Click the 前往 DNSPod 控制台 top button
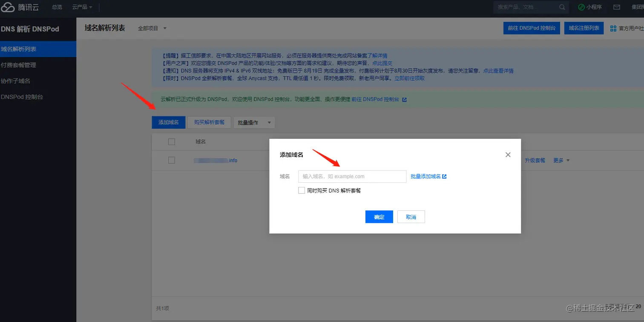The image size is (644, 322). [532, 28]
